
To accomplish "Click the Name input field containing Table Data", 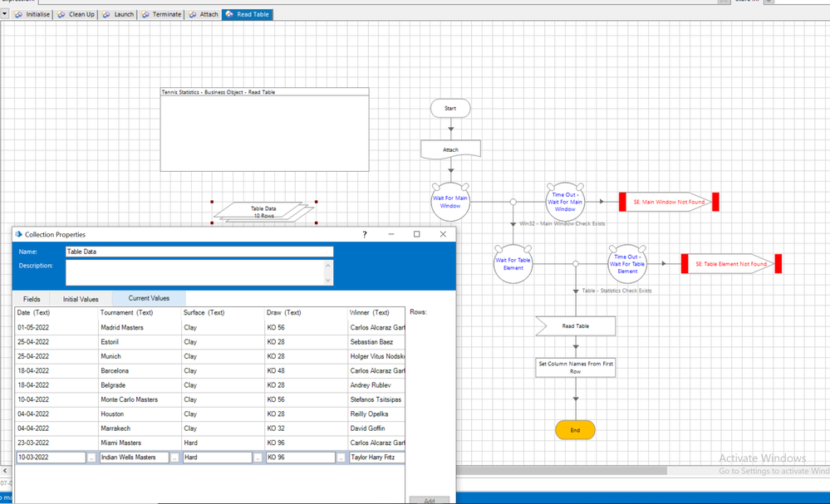I will pos(199,252).
